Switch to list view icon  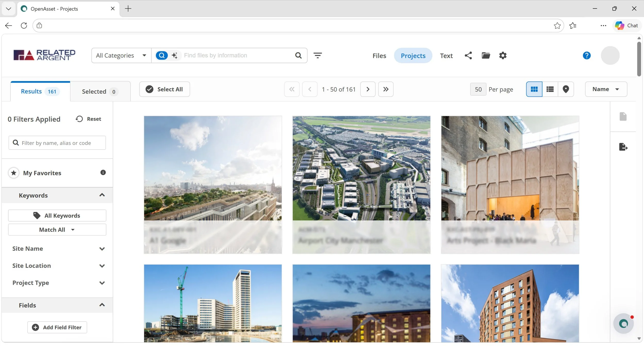(x=550, y=89)
